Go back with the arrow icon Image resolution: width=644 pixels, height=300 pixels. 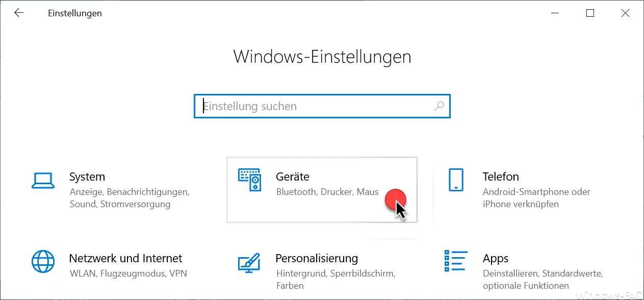[x=19, y=13]
